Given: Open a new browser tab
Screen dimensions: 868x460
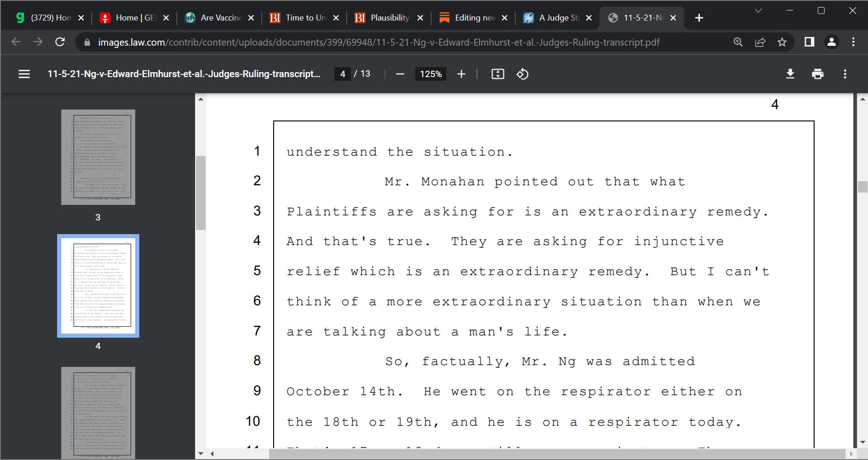Looking at the screenshot, I should (x=699, y=18).
